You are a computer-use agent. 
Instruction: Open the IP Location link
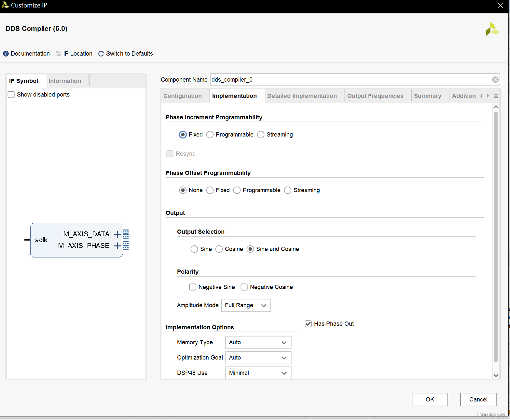[x=78, y=54]
